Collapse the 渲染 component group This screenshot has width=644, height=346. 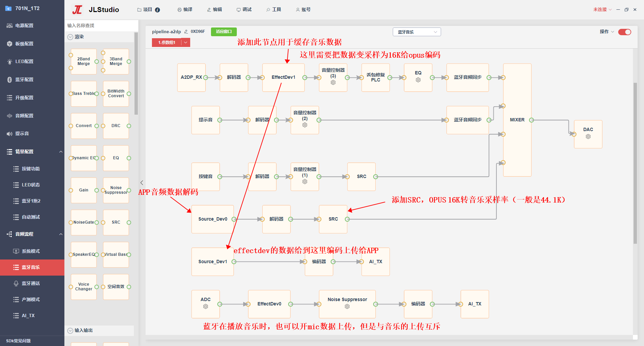coord(70,37)
